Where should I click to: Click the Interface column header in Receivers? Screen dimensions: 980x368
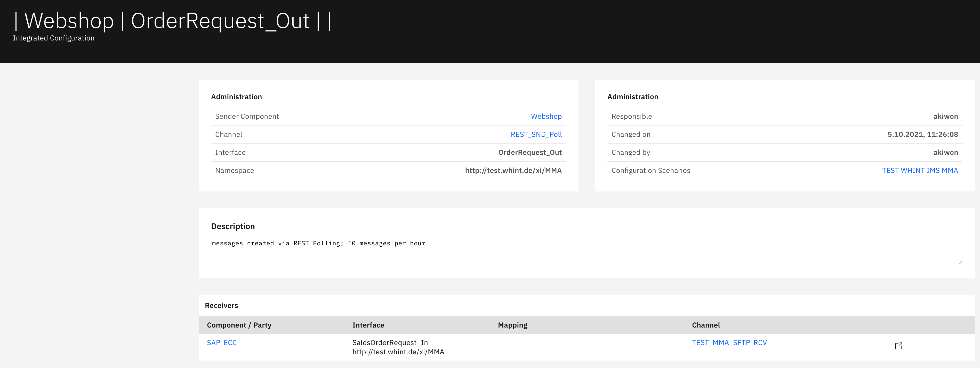click(368, 325)
